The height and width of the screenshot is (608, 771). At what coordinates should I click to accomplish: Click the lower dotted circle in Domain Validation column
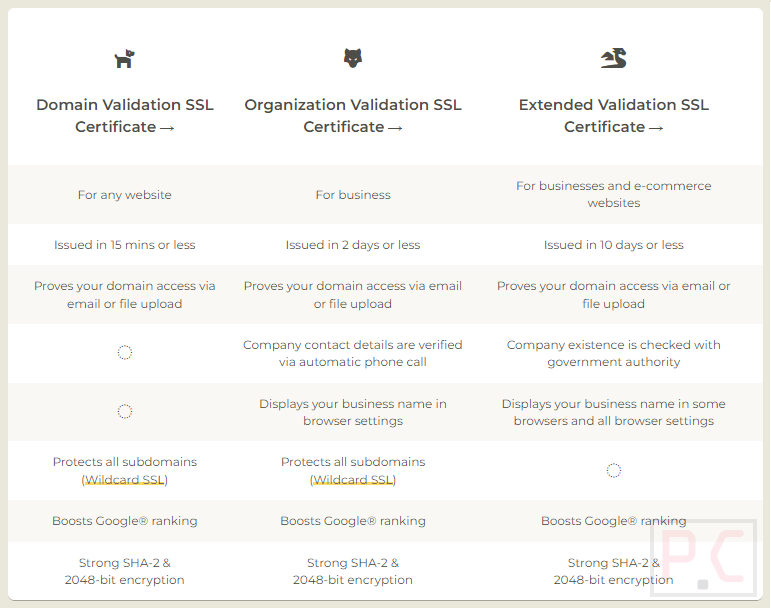(125, 412)
